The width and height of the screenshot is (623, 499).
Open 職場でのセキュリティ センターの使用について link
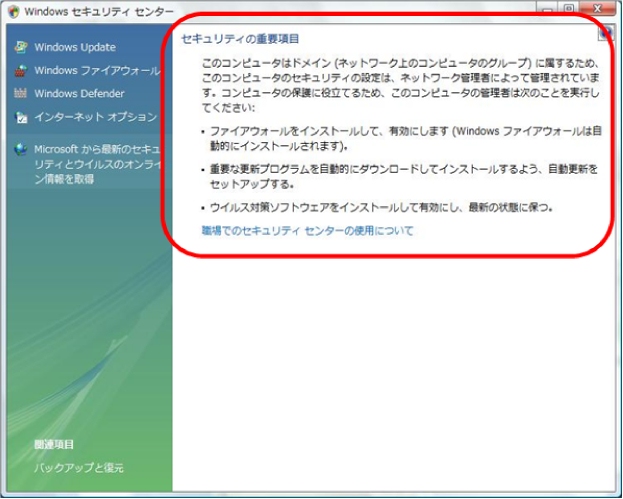coord(307,230)
